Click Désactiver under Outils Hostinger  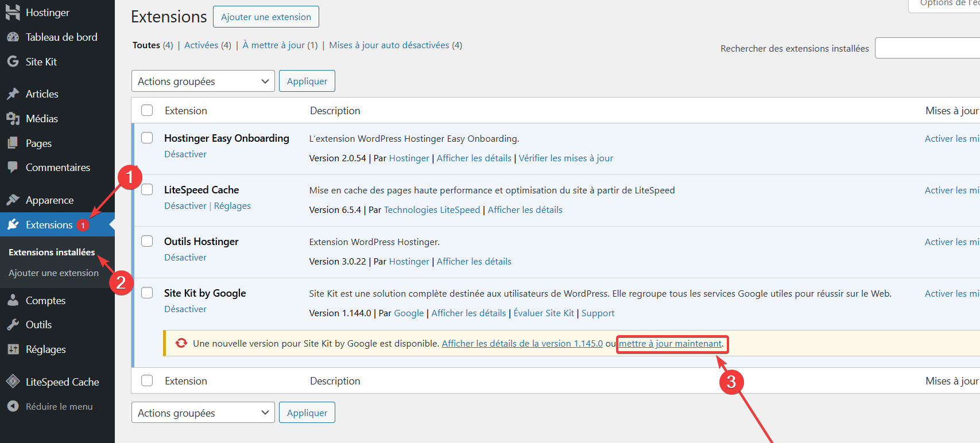185,258
